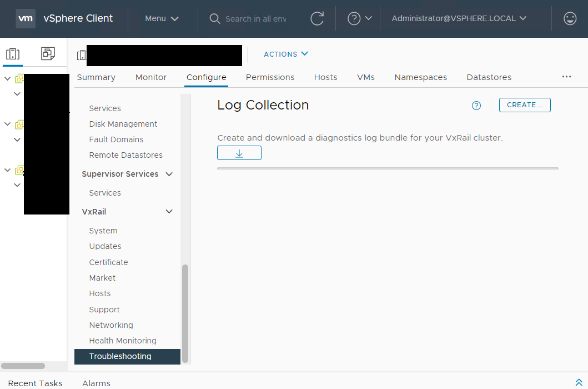Image resolution: width=588 pixels, height=389 pixels.
Task: Switch to the Summary tab
Action: [x=96, y=77]
